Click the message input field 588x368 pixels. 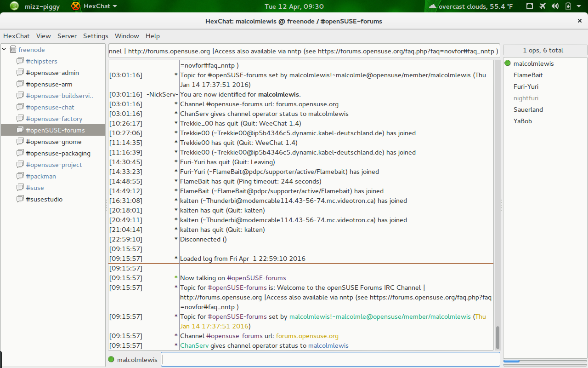pos(331,359)
